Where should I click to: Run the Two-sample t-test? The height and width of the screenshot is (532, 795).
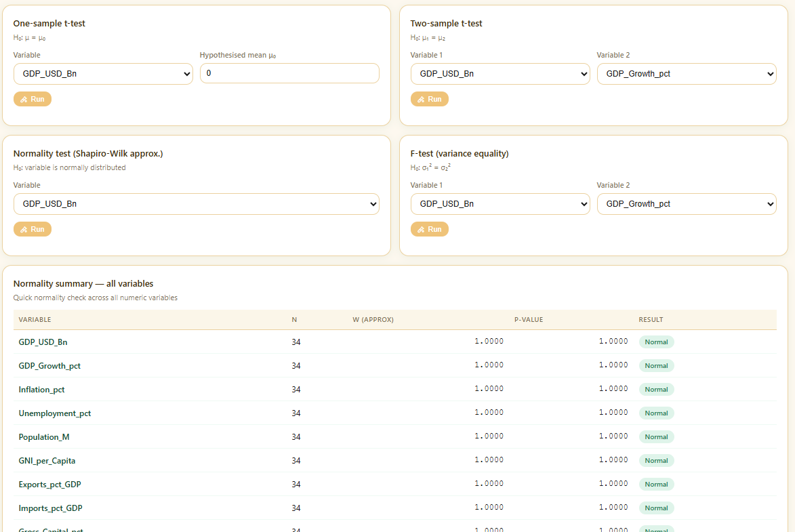(x=430, y=99)
